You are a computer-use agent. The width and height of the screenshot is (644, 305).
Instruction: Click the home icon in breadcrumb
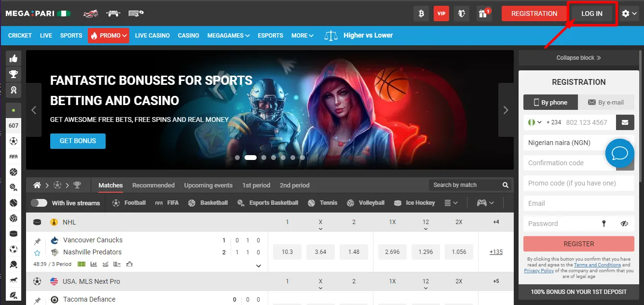(x=37, y=185)
